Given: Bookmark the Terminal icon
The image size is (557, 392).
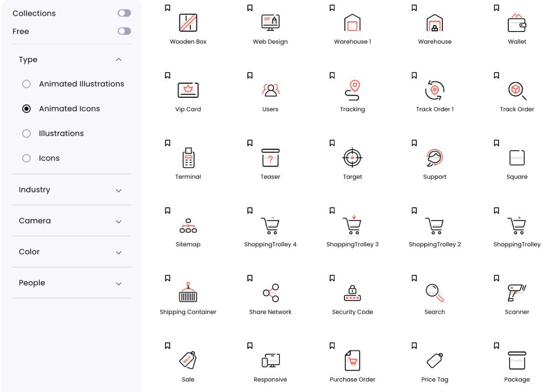Looking at the screenshot, I should [167, 143].
